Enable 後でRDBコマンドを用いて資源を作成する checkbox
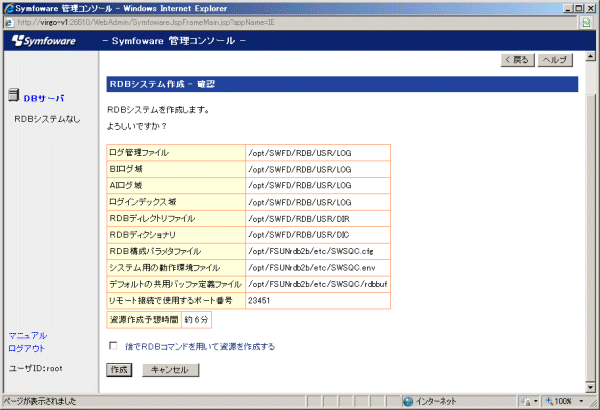The image size is (600, 410). (113, 347)
